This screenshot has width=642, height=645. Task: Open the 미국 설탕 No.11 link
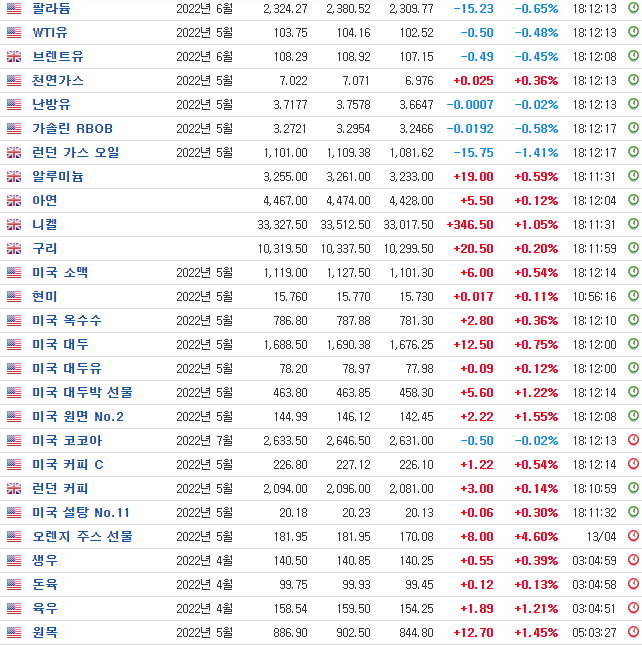(81, 513)
